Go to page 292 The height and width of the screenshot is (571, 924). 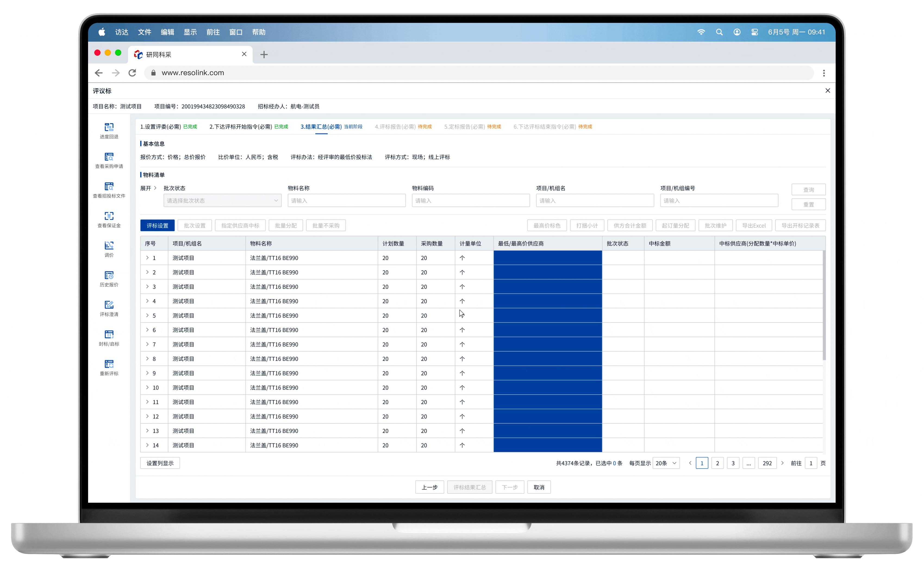tap(767, 463)
